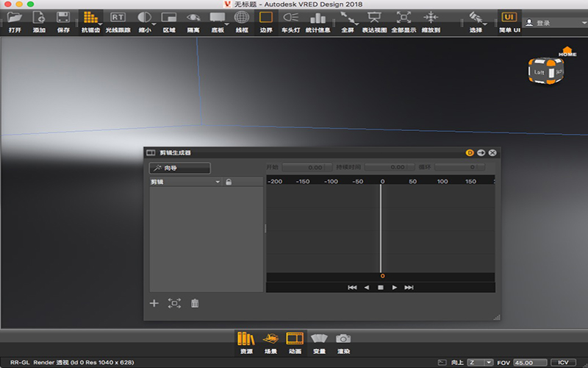Viewport: 588px width, 368px height.
Task: Click the 添加 (Add) file icon
Action: click(39, 17)
